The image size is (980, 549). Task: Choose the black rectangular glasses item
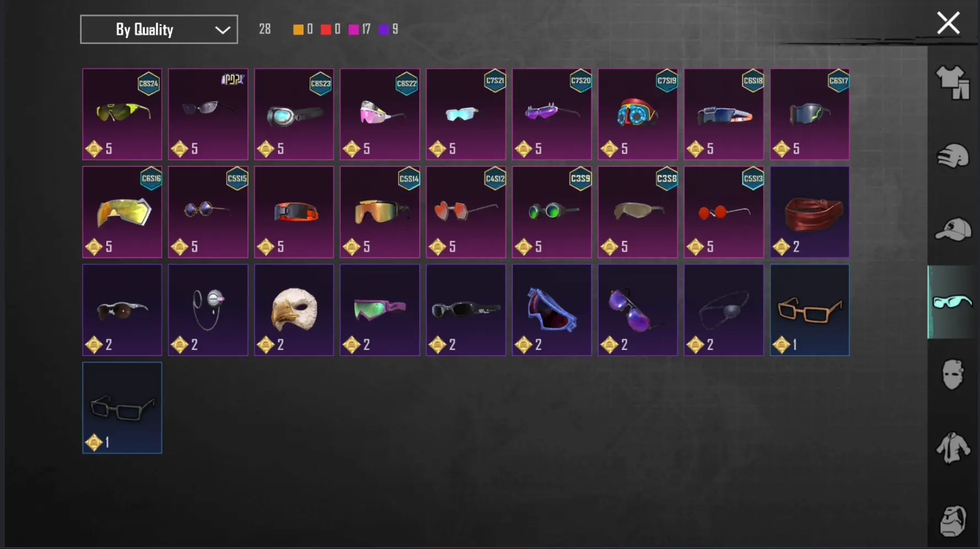tap(122, 408)
